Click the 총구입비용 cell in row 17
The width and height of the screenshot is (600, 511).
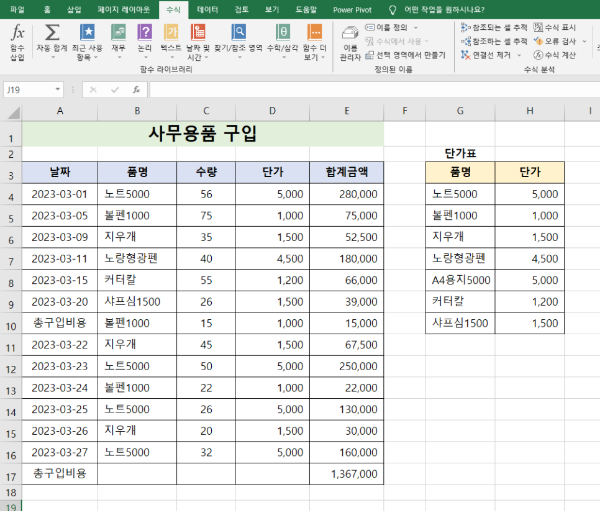pyautogui.click(x=60, y=474)
